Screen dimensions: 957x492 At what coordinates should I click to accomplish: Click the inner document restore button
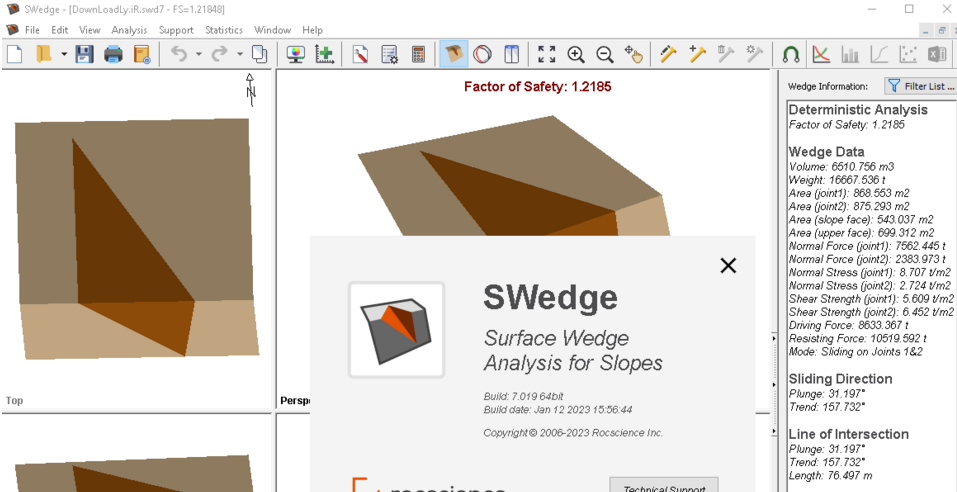942,30
